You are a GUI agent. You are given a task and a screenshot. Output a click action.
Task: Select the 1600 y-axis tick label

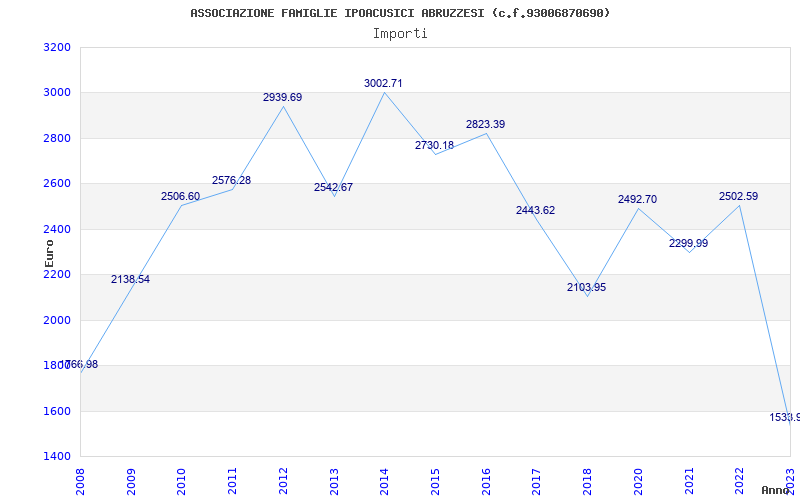click(57, 411)
